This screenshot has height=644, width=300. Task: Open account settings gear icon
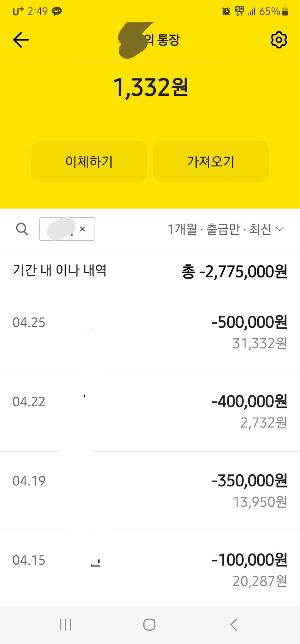tap(279, 40)
